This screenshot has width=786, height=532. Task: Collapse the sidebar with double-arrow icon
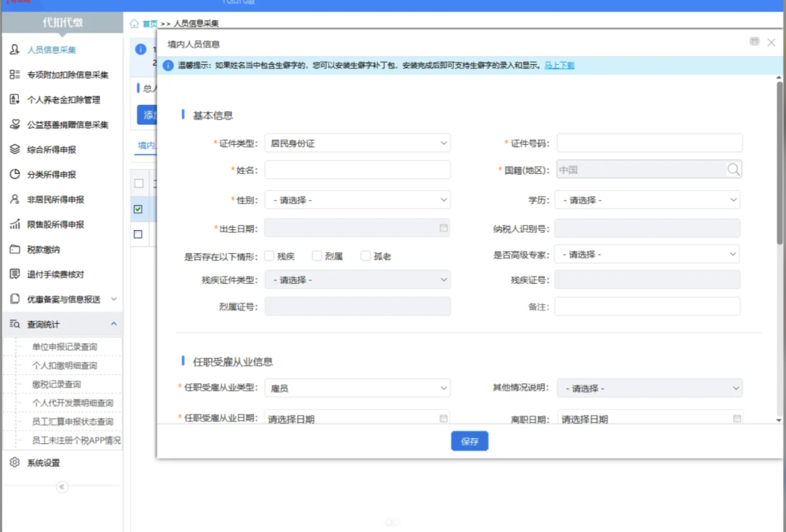tap(62, 487)
